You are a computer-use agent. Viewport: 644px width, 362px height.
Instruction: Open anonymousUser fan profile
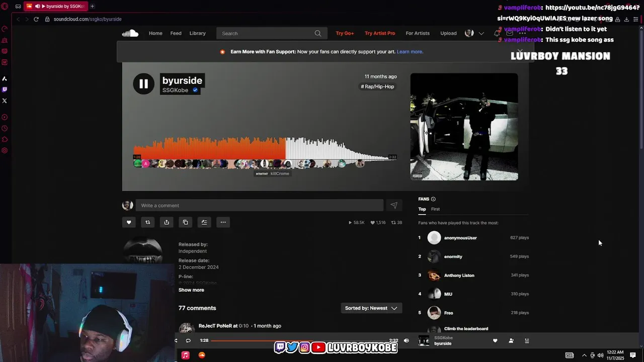[x=460, y=238]
